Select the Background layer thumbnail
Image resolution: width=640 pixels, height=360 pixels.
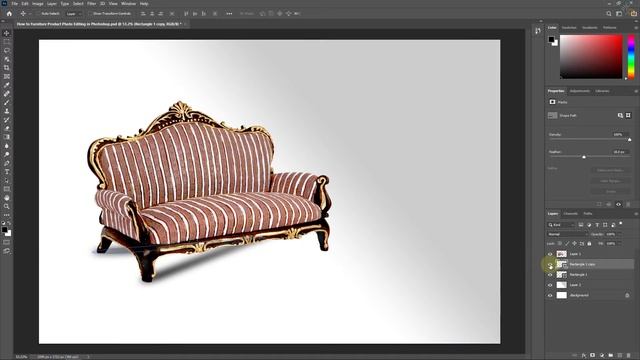[562, 295]
